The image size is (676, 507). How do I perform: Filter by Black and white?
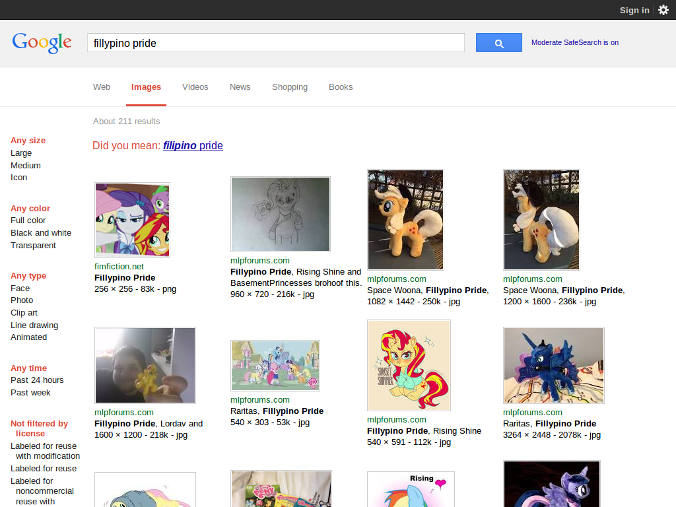click(41, 233)
